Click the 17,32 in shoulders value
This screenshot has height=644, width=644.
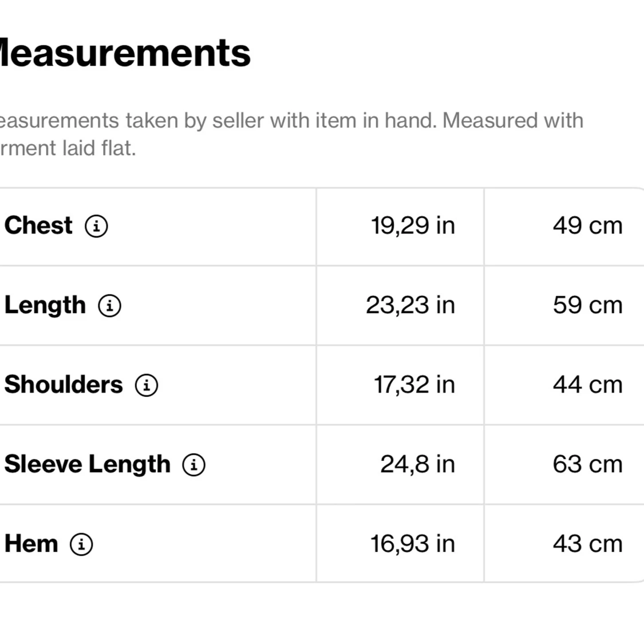point(414,385)
